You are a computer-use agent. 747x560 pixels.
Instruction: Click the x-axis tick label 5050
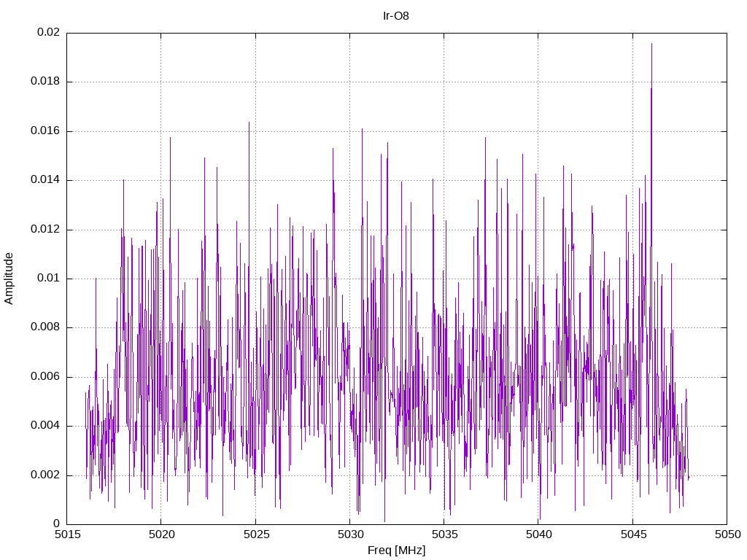727,534
